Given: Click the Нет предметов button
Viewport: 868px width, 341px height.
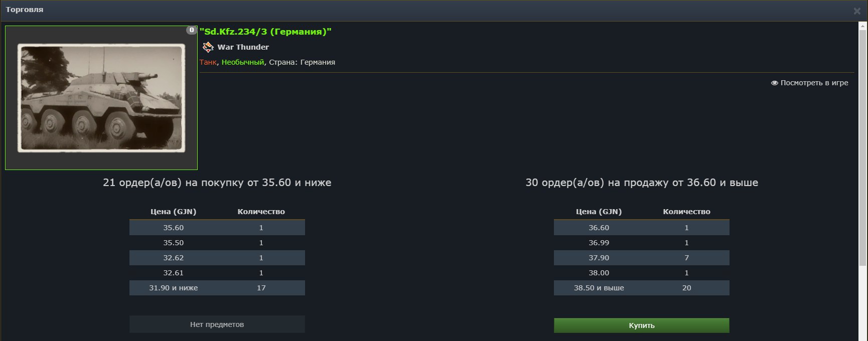Looking at the screenshot, I should tap(217, 324).
